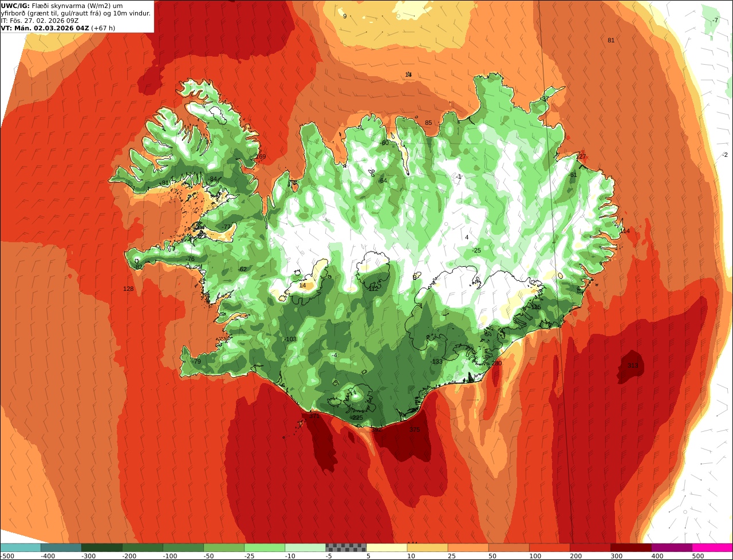Select the legend label '-100'
733x560 pixels.
coord(171,555)
